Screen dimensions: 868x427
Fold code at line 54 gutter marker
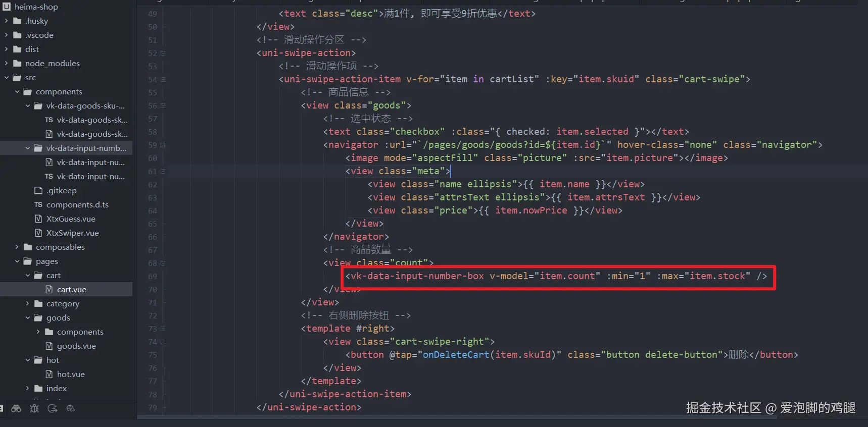point(163,79)
